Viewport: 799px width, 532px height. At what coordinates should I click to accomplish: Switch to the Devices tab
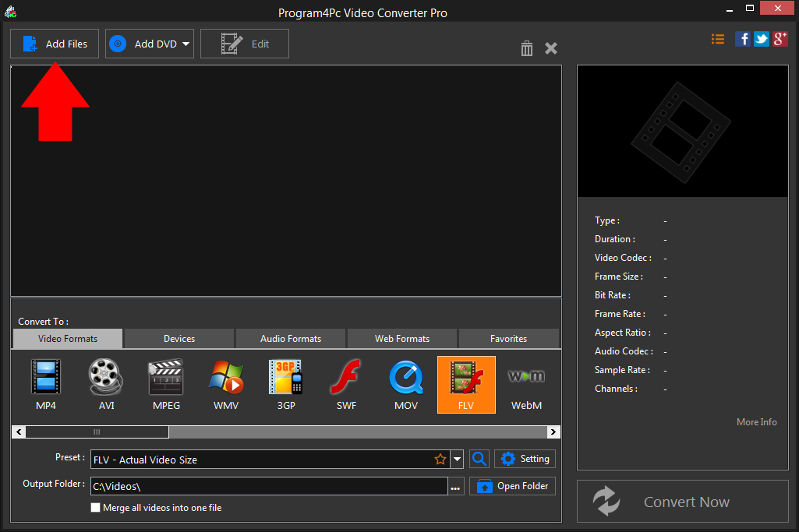coord(178,338)
